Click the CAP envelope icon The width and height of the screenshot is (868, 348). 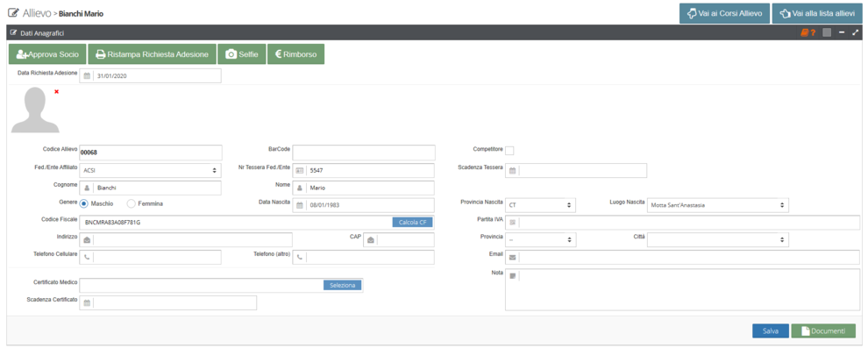(370, 240)
